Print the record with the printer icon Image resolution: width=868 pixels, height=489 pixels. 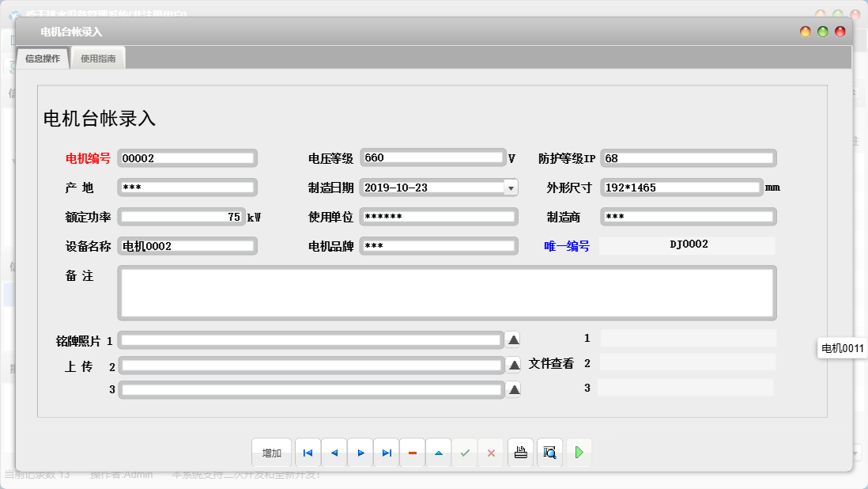tap(520, 453)
